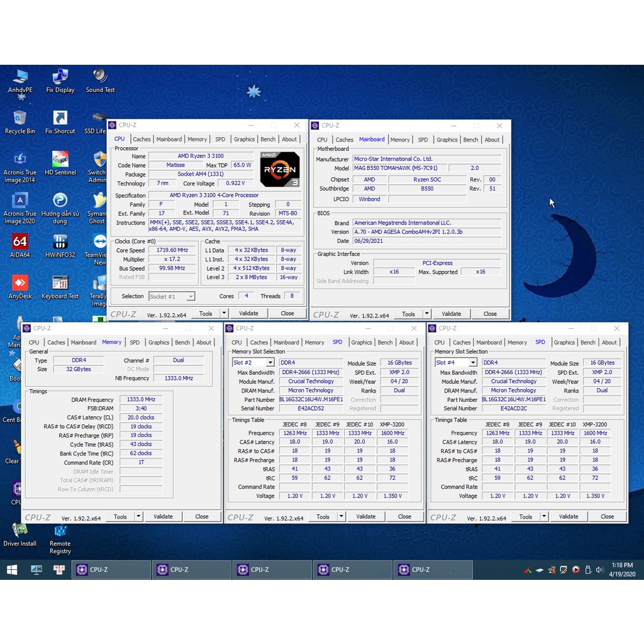644x644 pixels.
Task: Click serial number E42ACD2C value
Action: point(514,409)
